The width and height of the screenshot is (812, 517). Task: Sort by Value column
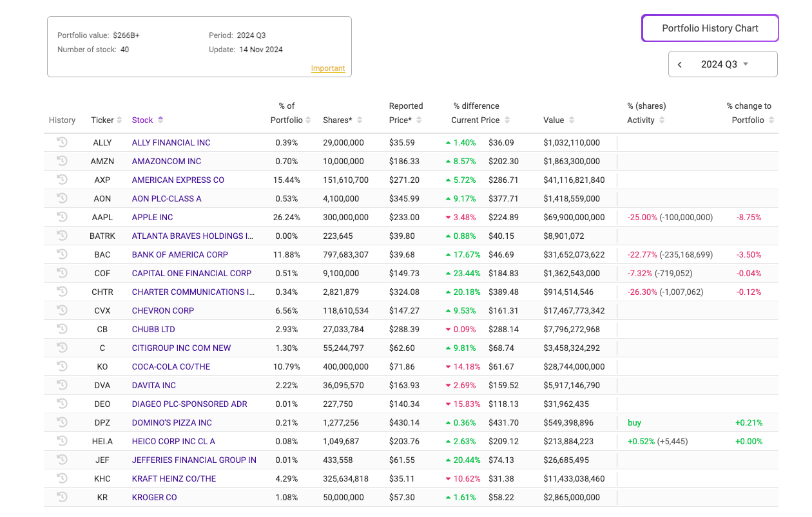click(x=559, y=120)
